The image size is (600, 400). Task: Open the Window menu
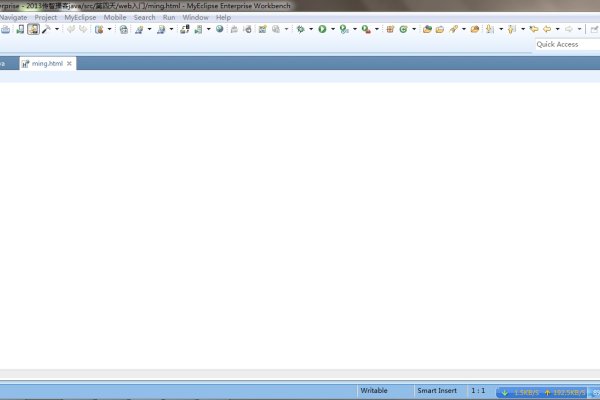click(195, 17)
